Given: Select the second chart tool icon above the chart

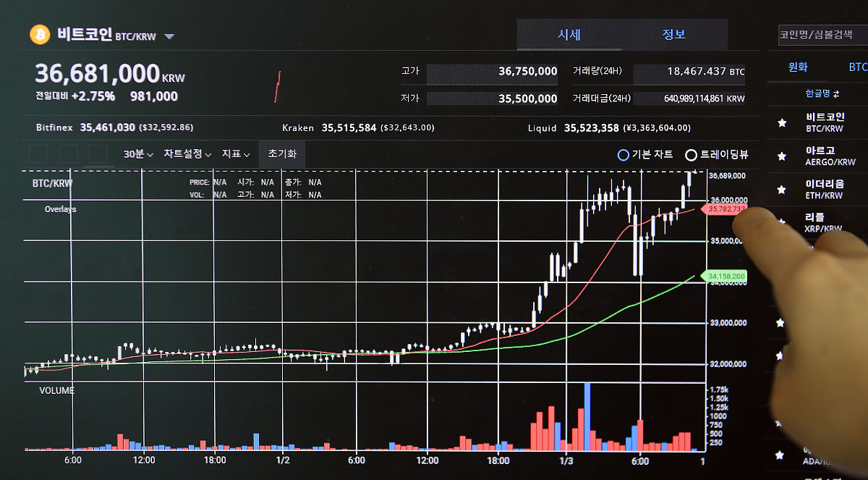Looking at the screenshot, I should tap(69, 154).
